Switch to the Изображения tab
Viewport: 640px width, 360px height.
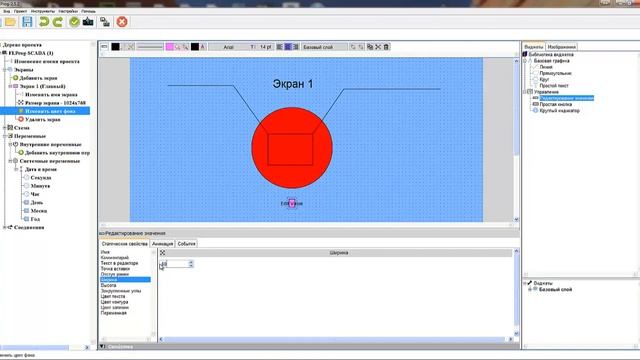point(562,47)
